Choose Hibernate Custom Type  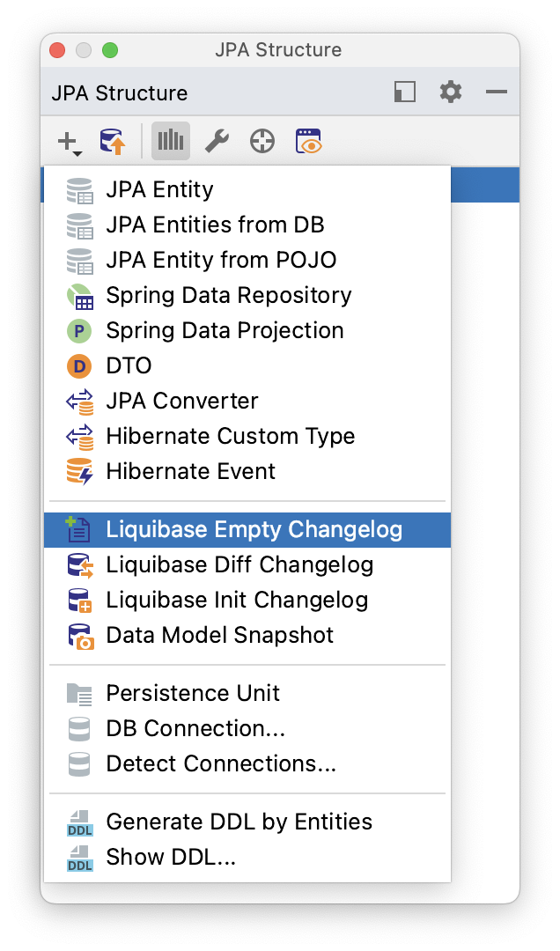click(247, 436)
